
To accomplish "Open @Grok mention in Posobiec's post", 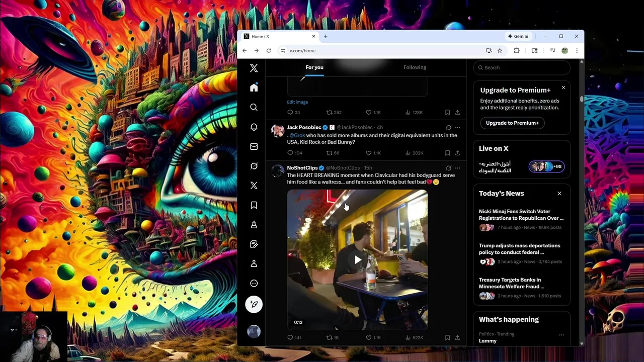I will coord(297,135).
